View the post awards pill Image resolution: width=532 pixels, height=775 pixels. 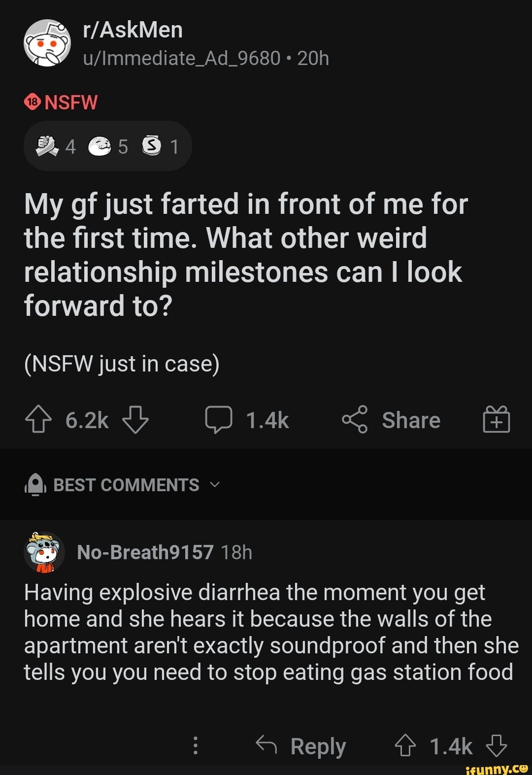click(107, 146)
